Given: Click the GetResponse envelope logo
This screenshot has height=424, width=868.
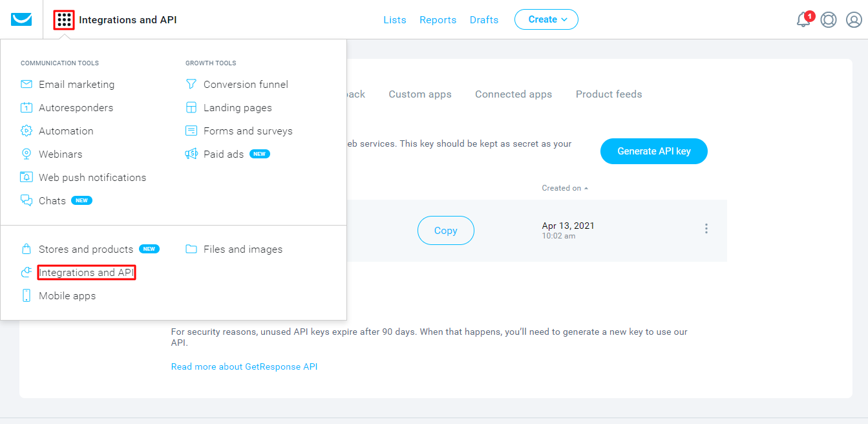Looking at the screenshot, I should (21, 19).
